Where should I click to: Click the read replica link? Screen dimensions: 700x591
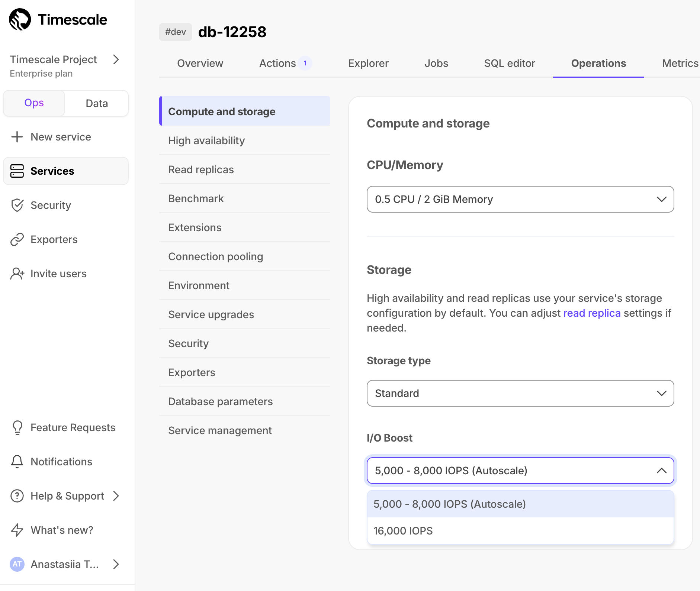pos(592,313)
